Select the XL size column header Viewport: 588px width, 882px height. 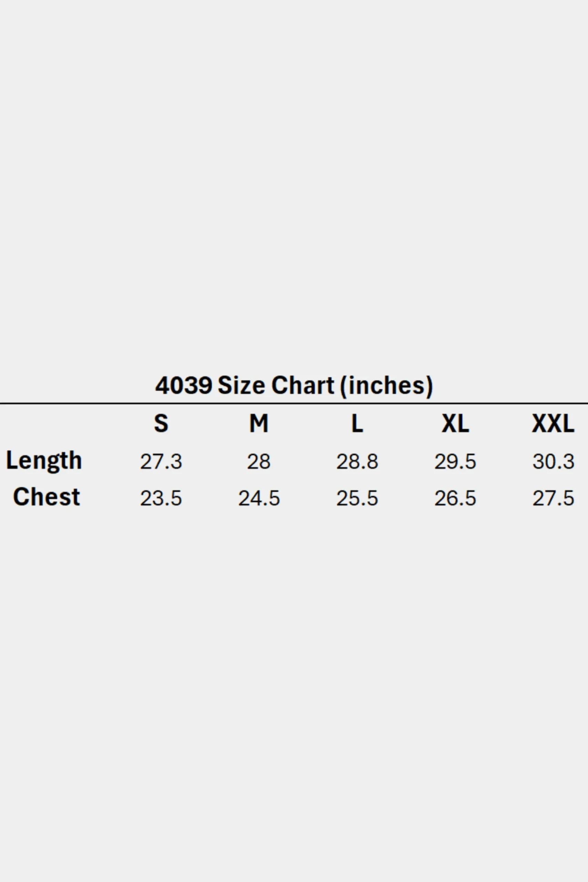(455, 423)
